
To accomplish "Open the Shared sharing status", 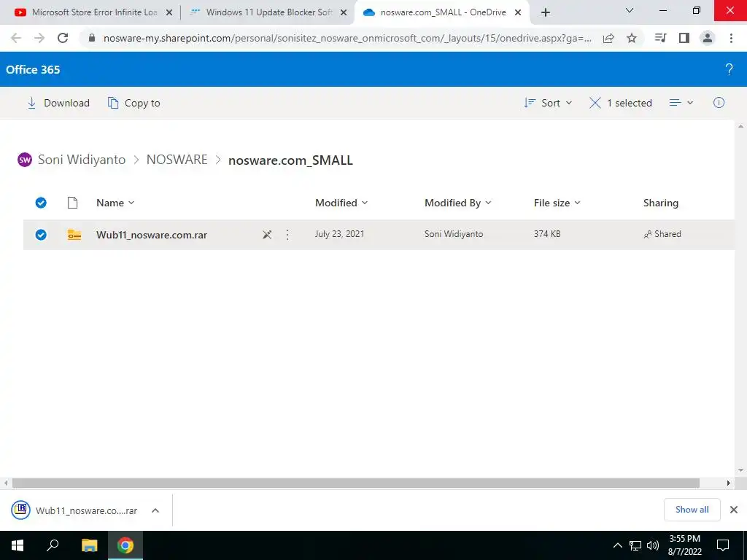I will pyautogui.click(x=662, y=234).
